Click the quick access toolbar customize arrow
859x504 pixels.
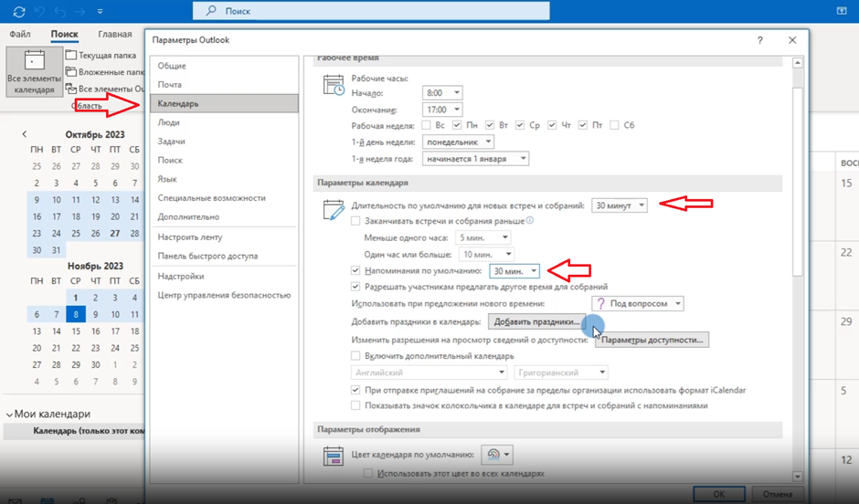coord(100,12)
